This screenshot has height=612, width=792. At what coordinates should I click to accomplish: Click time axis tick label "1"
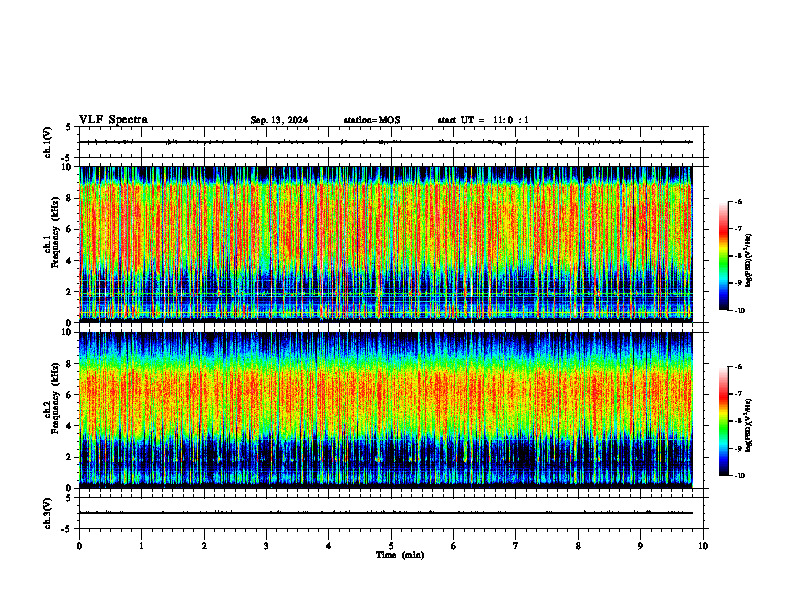[141, 546]
